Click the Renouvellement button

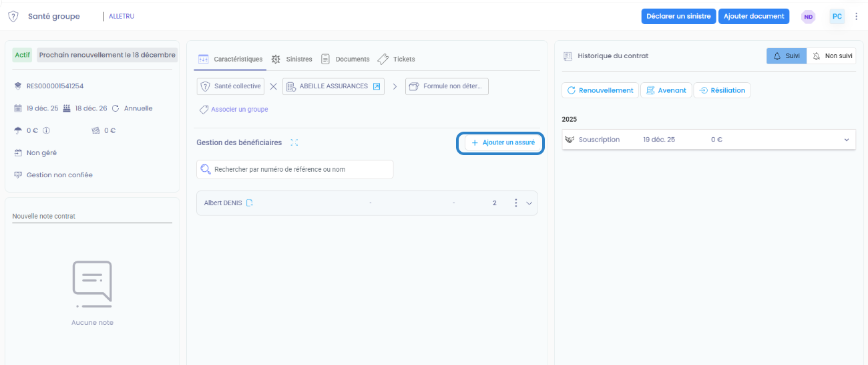tap(600, 90)
